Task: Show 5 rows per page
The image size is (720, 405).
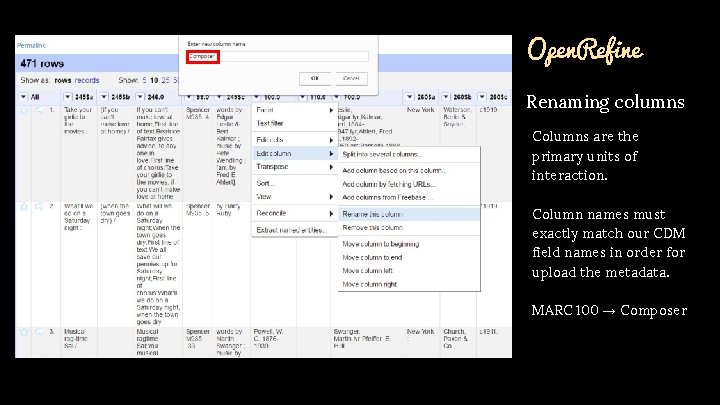Action: [x=144, y=80]
